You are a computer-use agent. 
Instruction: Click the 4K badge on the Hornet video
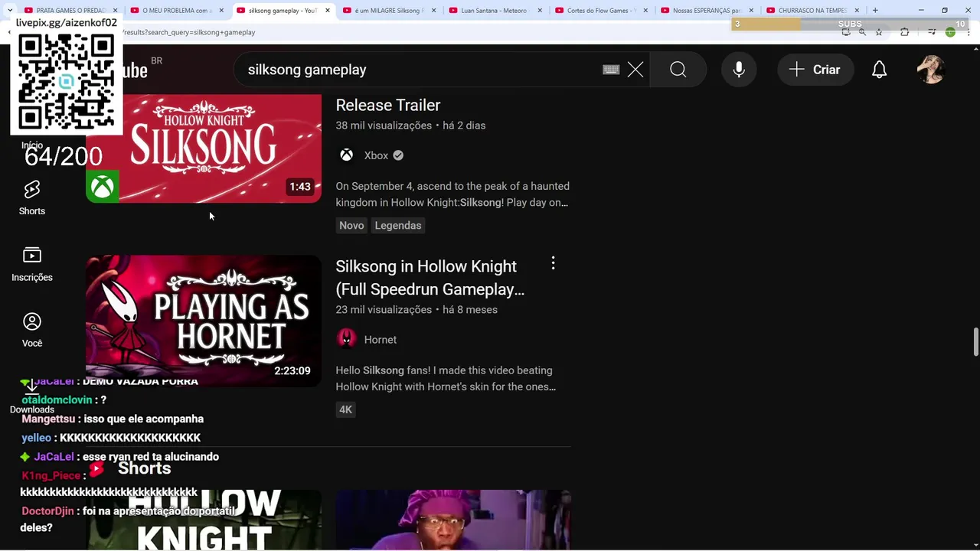[x=346, y=409]
